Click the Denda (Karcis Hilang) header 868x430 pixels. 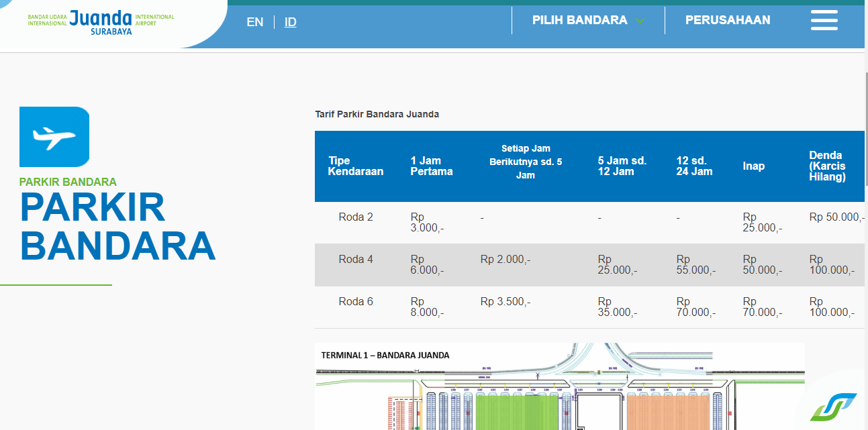[828, 166]
